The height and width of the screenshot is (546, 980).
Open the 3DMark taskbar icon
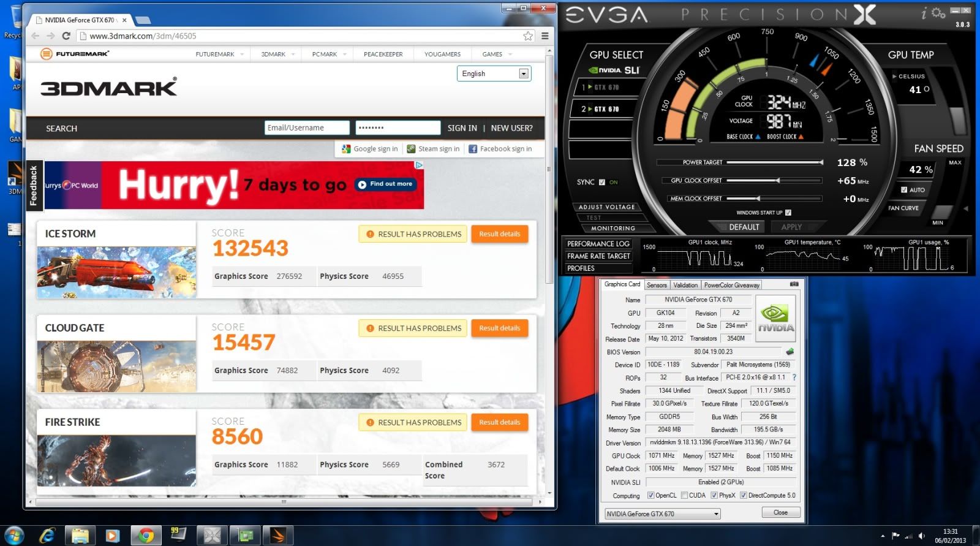point(278,536)
